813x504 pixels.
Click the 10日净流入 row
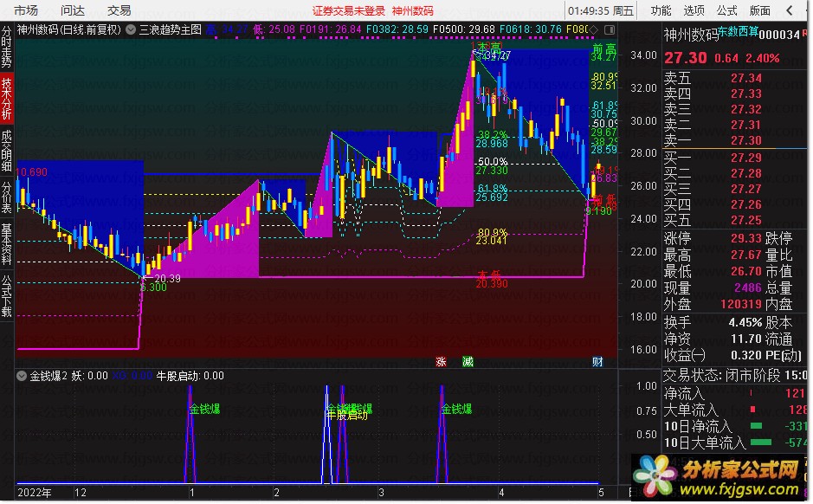click(735, 426)
